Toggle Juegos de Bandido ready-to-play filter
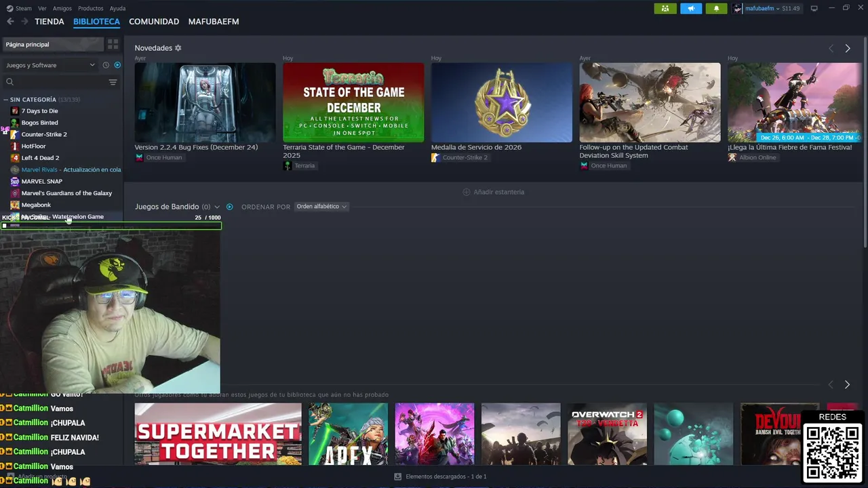868x488 pixels. tap(229, 207)
